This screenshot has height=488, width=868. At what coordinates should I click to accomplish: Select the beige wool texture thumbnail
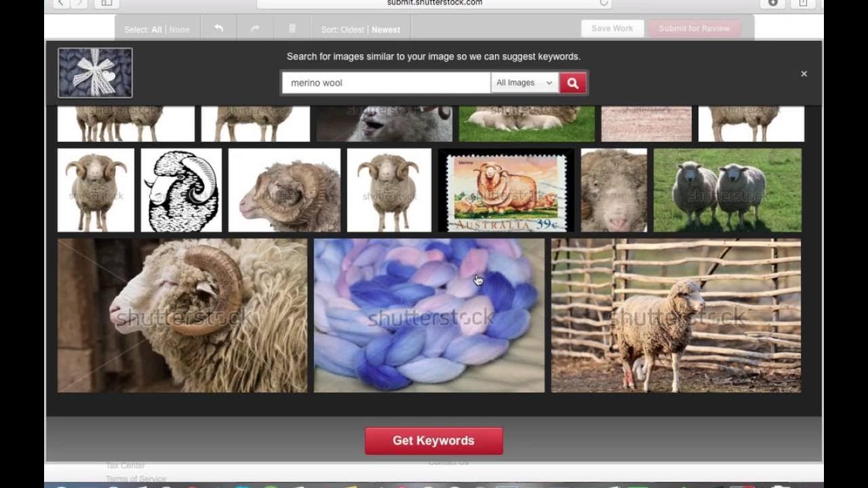646,123
